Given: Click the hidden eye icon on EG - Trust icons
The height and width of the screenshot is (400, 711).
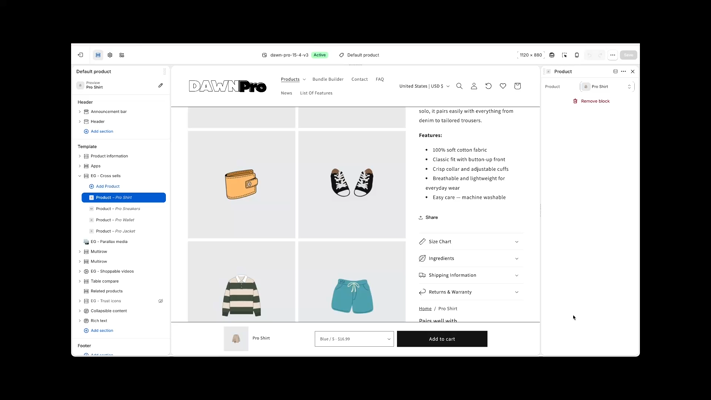Looking at the screenshot, I should tap(161, 301).
